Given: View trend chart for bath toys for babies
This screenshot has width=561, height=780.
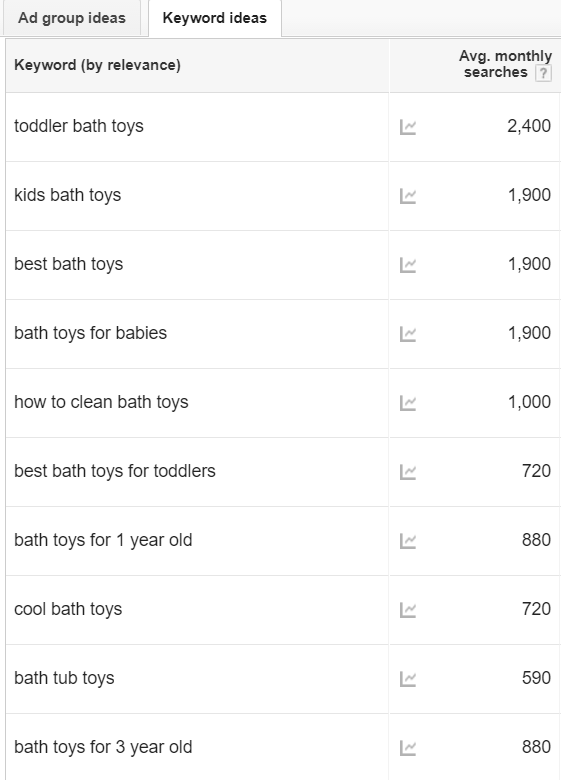Looking at the screenshot, I should [x=408, y=334].
